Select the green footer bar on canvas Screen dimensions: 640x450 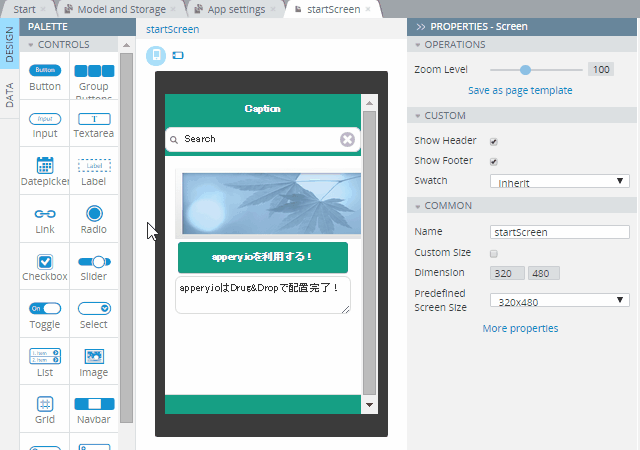[x=263, y=404]
